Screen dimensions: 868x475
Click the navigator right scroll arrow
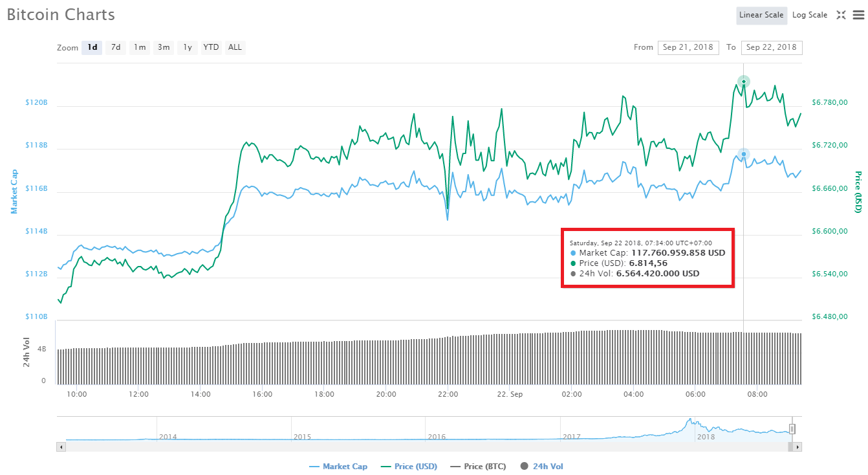(x=797, y=447)
